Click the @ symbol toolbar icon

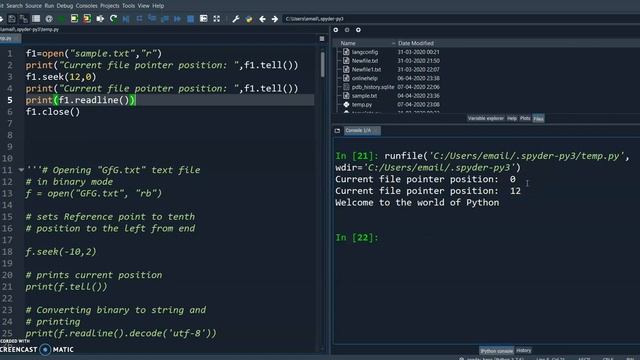pos(49,19)
